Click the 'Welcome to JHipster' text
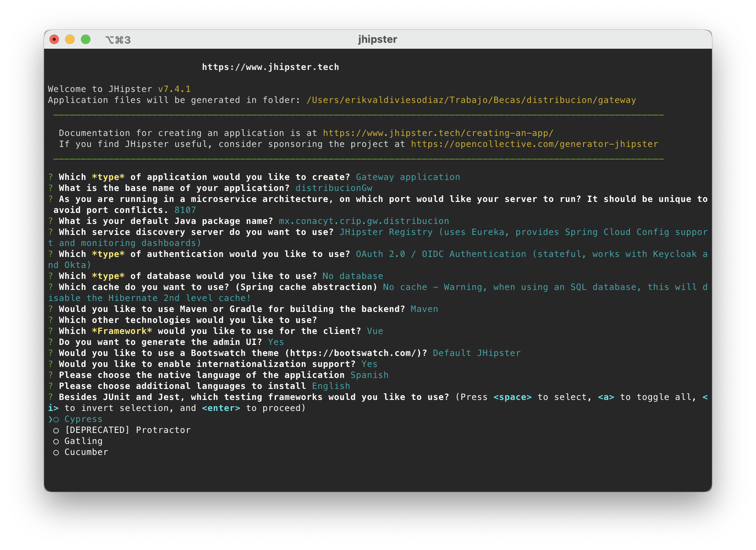The width and height of the screenshot is (756, 550). click(x=100, y=89)
